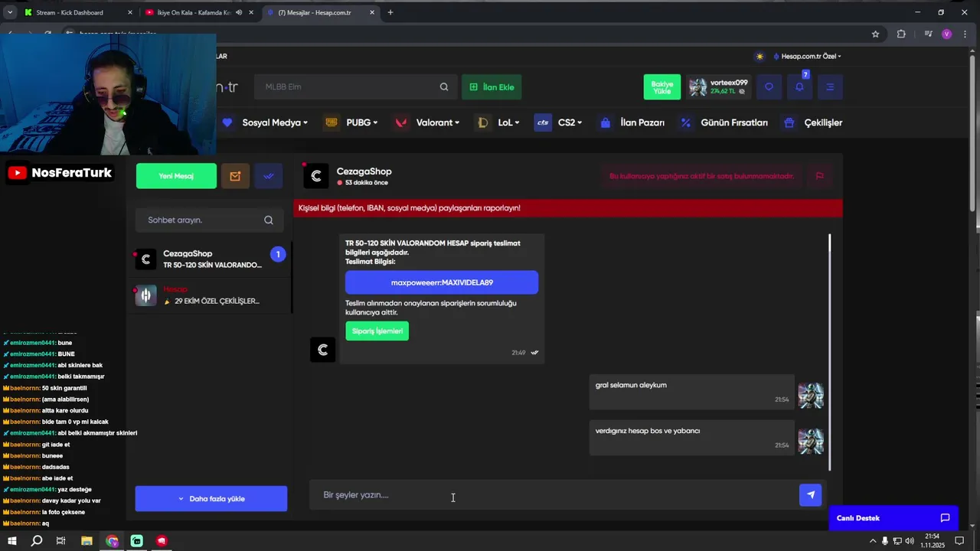Screen dimensions: 980x551
Task: Open the hamburger menu icon in the header
Action: pos(830,87)
